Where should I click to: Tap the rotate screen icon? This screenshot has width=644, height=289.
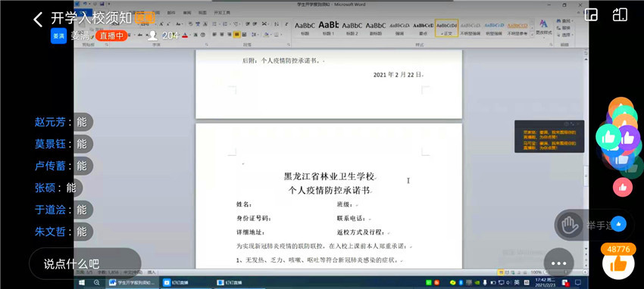point(620,15)
